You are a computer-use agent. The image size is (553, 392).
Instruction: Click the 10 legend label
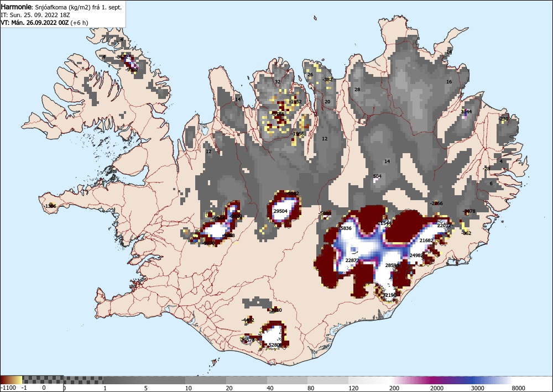(x=189, y=388)
